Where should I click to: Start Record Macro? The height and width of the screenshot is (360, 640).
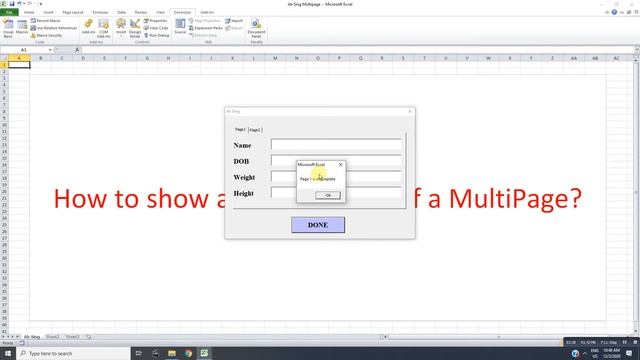[46, 20]
